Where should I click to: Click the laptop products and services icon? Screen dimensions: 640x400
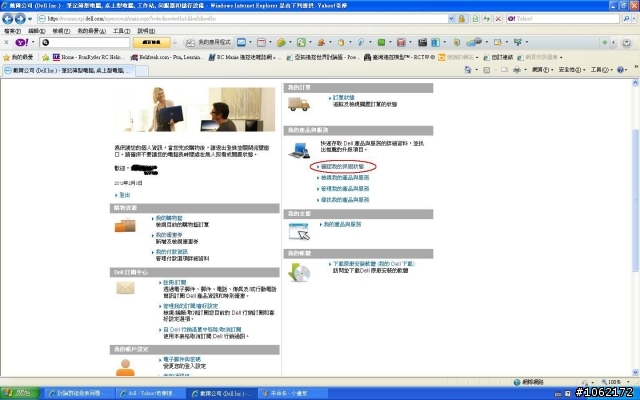[x=299, y=150]
